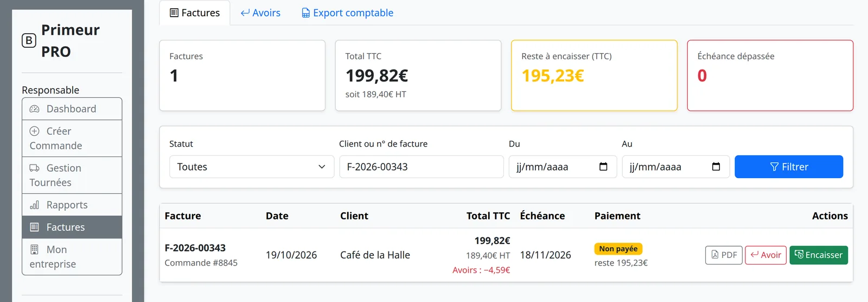Click the date 19/10/2026
Image resolution: width=868 pixels, height=302 pixels.
(x=291, y=255)
